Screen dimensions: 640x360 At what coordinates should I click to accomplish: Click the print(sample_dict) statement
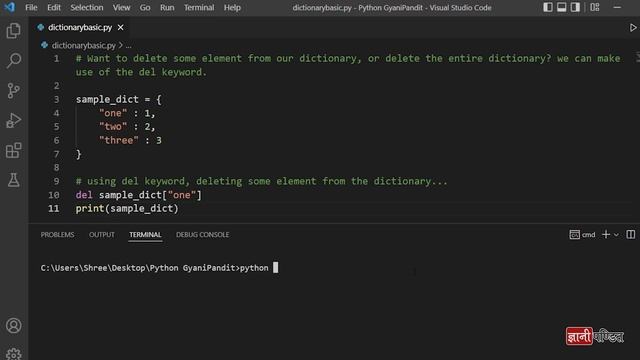(127, 209)
